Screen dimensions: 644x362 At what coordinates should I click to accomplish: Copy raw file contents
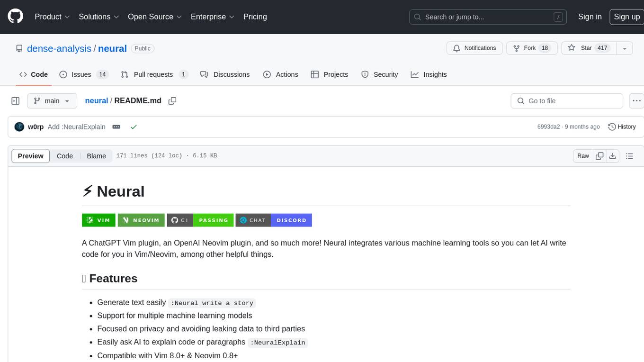click(599, 156)
